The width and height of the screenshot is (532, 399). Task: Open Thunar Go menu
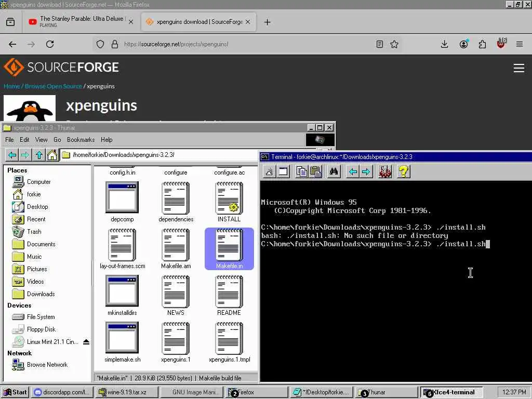pyautogui.click(x=57, y=140)
